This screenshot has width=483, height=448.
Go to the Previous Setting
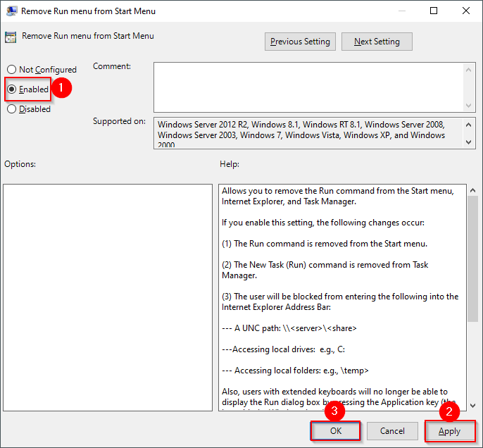(300, 42)
